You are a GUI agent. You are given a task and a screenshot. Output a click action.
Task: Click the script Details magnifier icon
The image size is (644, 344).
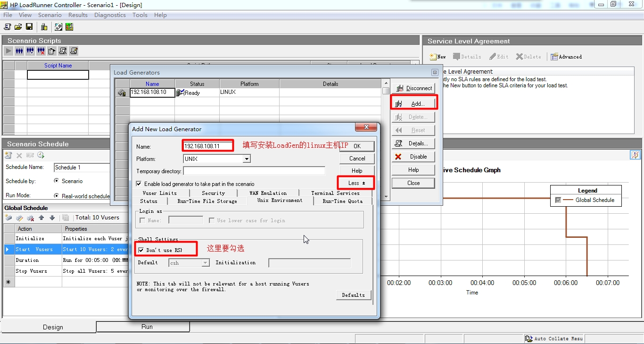pos(63,51)
